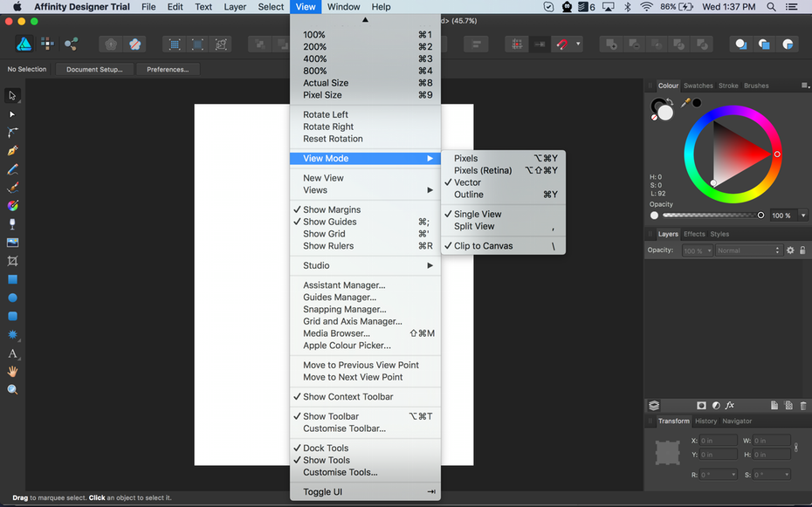The height and width of the screenshot is (507, 812).
Task: Select the Pen tool
Action: pyautogui.click(x=12, y=151)
